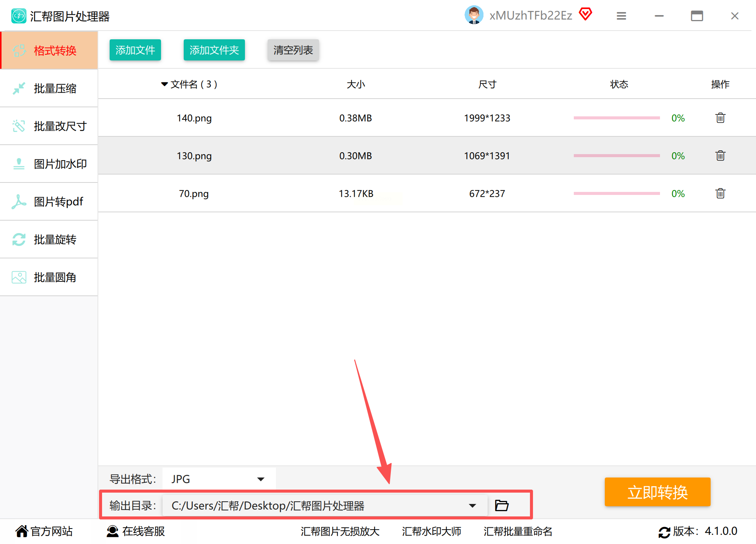The image size is (756, 544).
Task: Delete the 140.png row with trash icon
Action: (720, 118)
